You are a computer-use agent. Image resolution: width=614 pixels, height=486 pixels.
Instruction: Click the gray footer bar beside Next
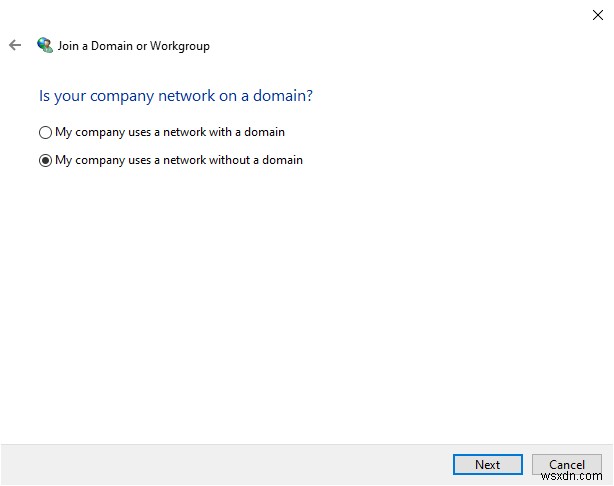click(x=220, y=464)
